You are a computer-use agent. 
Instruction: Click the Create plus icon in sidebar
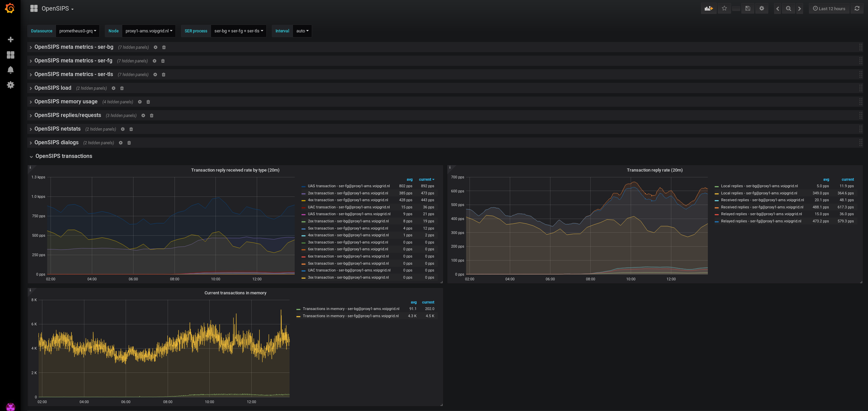[x=11, y=40]
